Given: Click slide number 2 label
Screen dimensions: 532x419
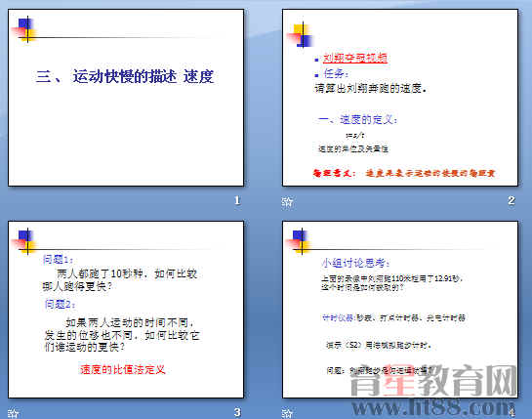Looking at the screenshot, I should click(512, 200).
